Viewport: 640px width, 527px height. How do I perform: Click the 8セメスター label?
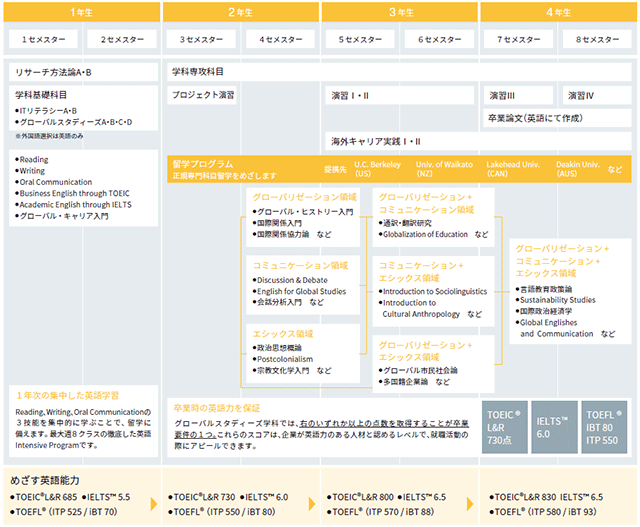click(597, 40)
